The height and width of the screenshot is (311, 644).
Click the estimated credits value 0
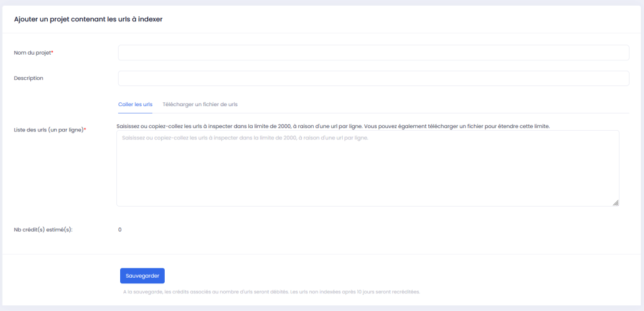119,229
